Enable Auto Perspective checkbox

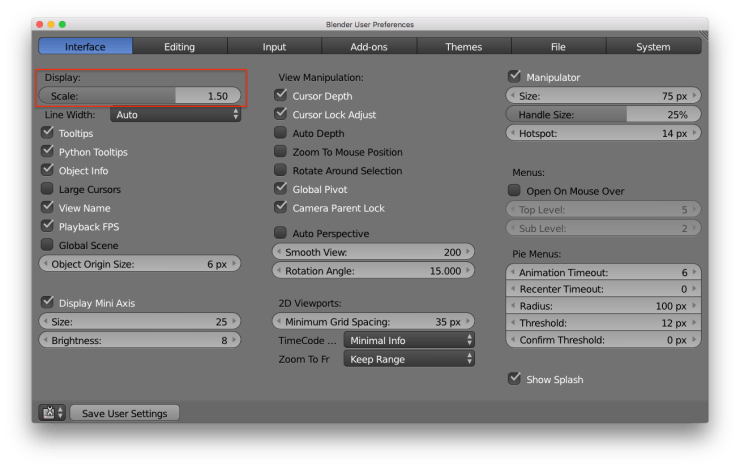(x=281, y=233)
